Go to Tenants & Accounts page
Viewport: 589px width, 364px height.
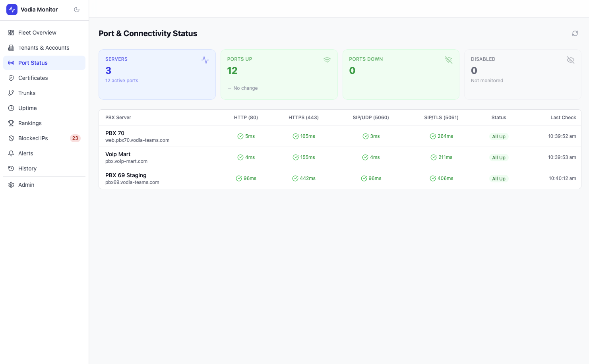click(44, 48)
